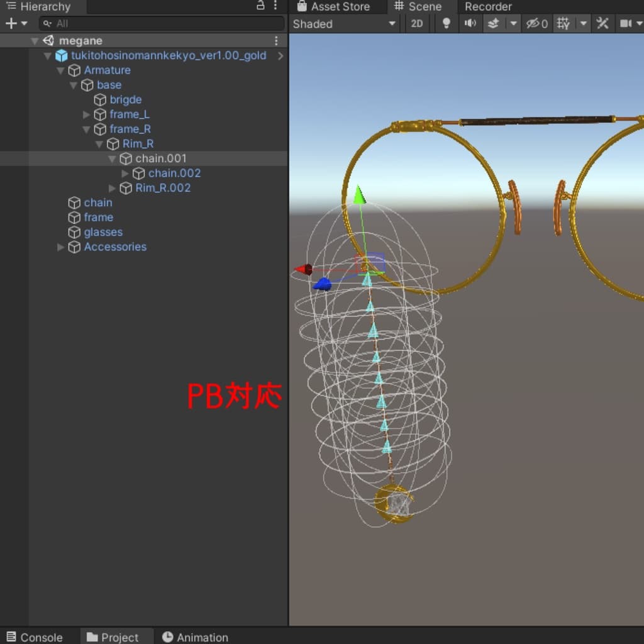Viewport: 644px width, 644px height.
Task: Click the scene camera icon
Action: pyautogui.click(x=626, y=24)
